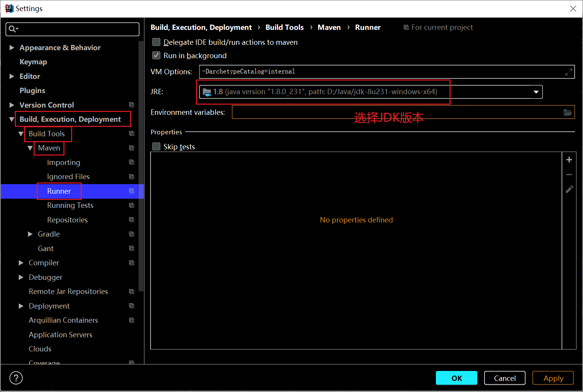Disable Run in background
This screenshot has width=583, height=392.
tap(156, 55)
